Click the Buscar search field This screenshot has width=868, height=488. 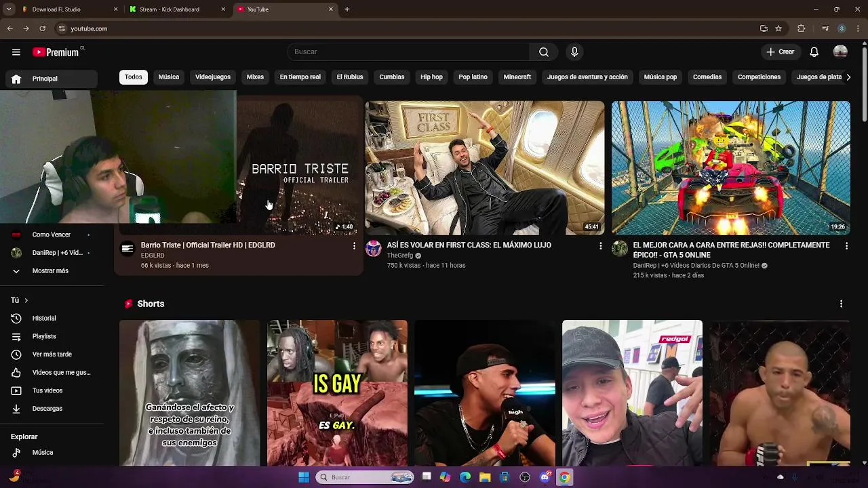(408, 52)
